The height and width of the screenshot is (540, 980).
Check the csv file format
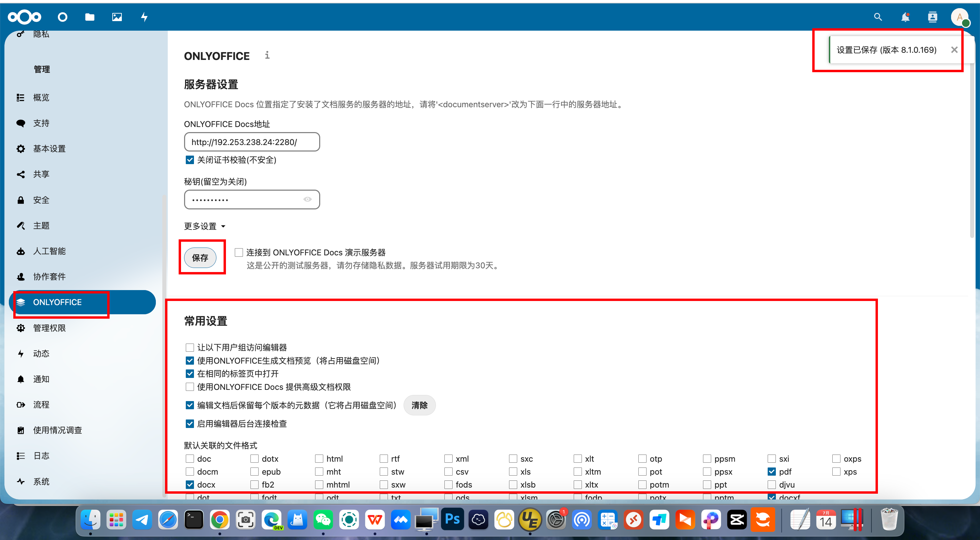point(448,472)
